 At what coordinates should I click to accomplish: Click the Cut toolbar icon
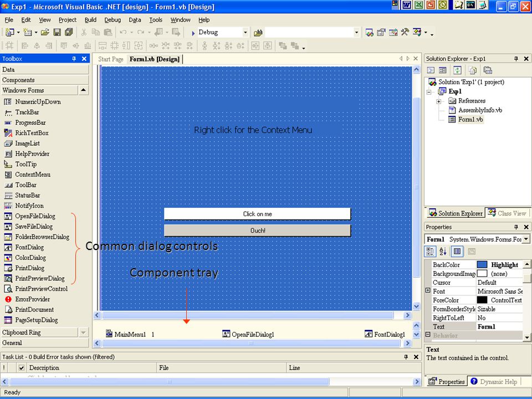pyautogui.click(x=84, y=32)
